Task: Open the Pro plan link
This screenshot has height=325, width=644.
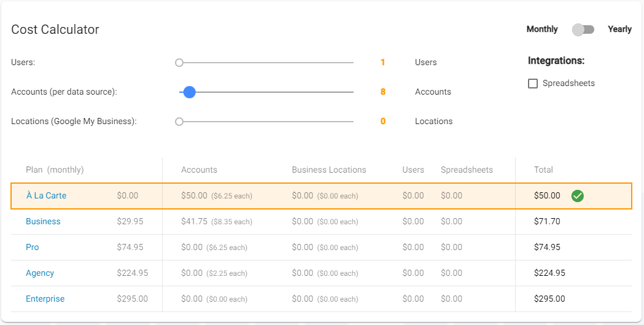Action: pyautogui.click(x=33, y=248)
